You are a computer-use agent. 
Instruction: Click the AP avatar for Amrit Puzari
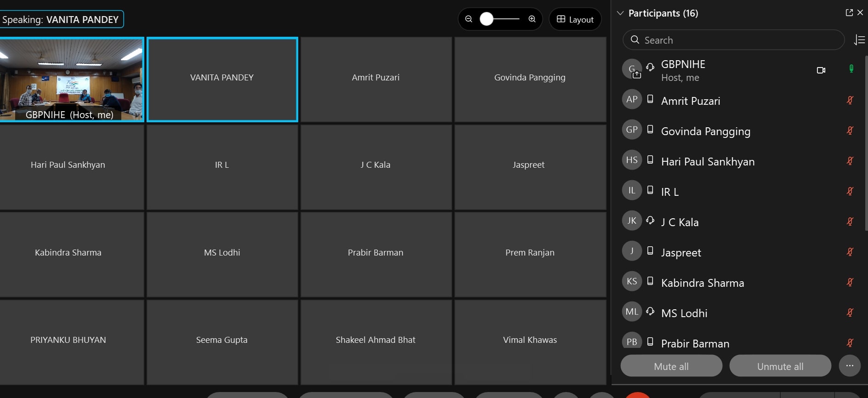click(632, 100)
